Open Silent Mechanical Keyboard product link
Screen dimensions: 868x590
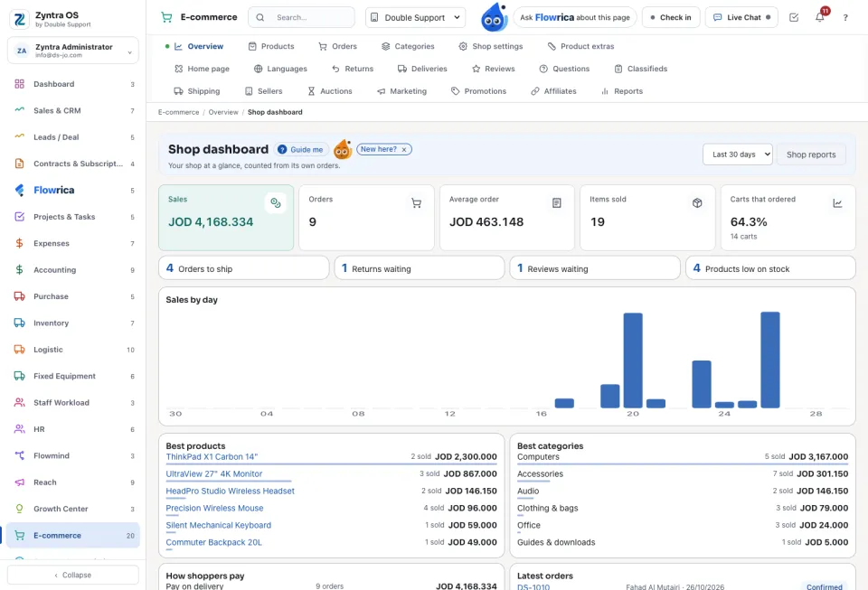click(219, 525)
